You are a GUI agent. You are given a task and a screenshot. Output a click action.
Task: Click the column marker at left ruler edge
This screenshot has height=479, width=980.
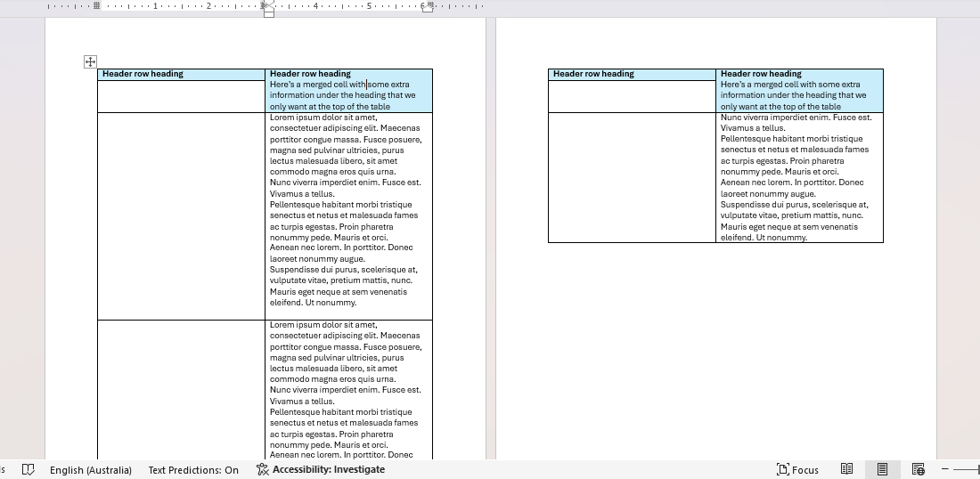click(96, 6)
